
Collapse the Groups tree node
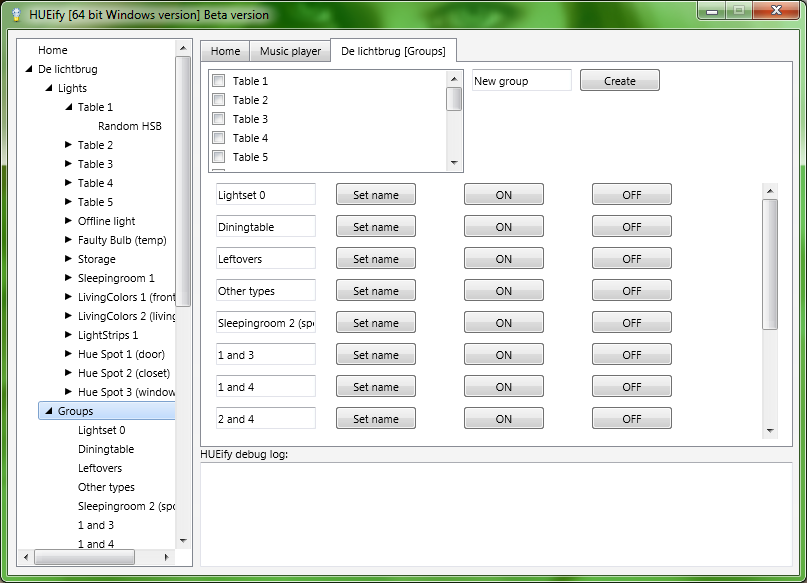click(49, 411)
